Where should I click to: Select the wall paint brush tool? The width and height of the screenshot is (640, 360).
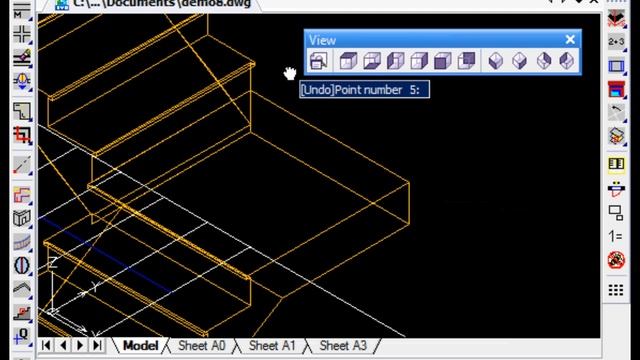22,58
